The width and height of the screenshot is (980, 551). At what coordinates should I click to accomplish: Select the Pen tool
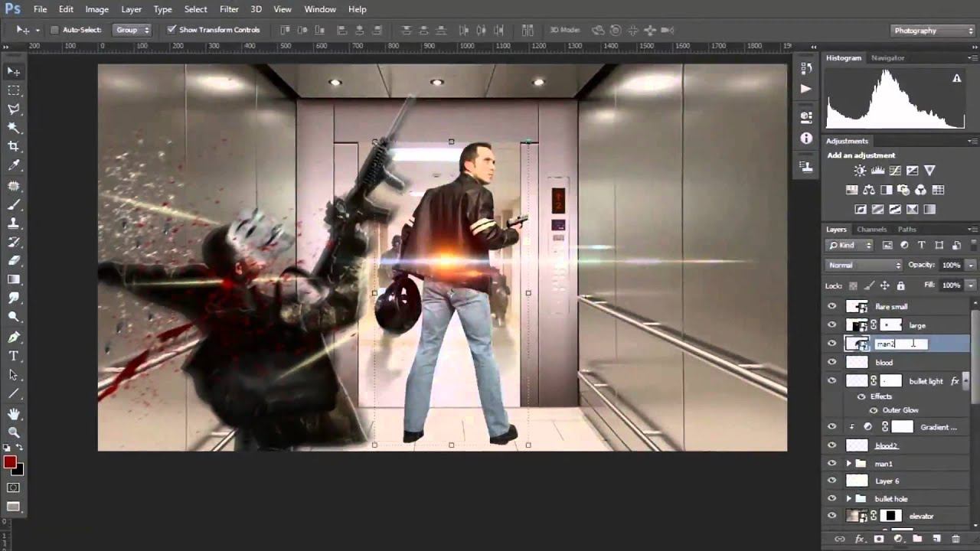coord(14,337)
